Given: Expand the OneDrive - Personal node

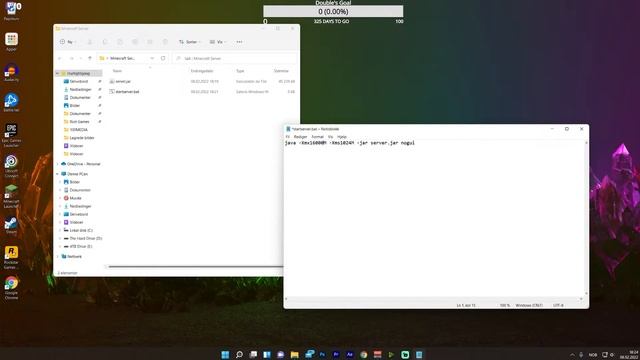Looking at the screenshot, I should [x=57, y=164].
